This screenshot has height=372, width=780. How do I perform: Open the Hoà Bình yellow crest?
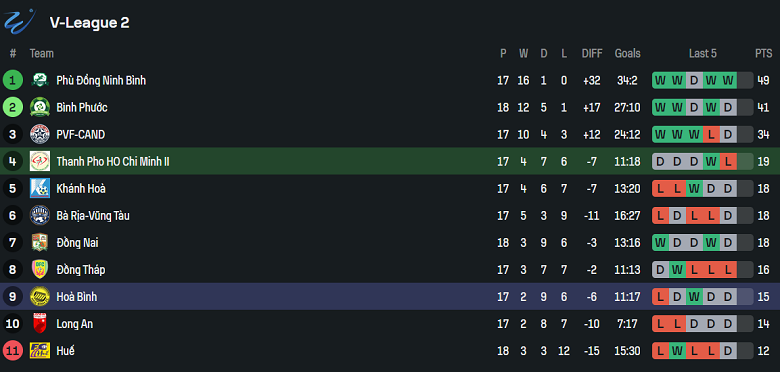40,297
